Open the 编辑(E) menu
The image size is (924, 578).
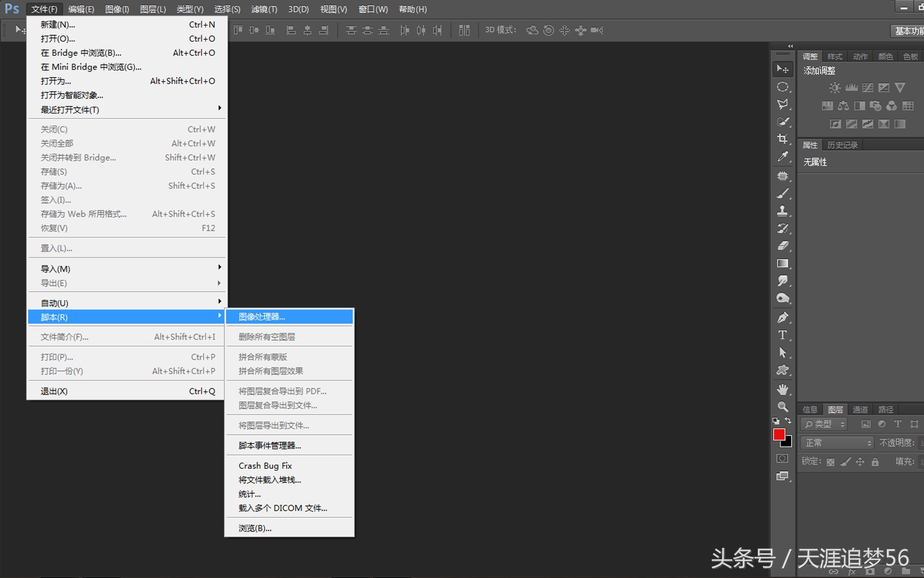[81, 9]
